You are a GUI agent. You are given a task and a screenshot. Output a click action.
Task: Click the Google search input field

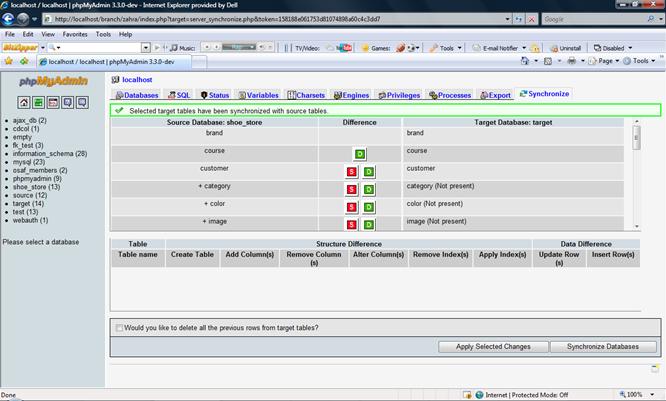point(590,18)
